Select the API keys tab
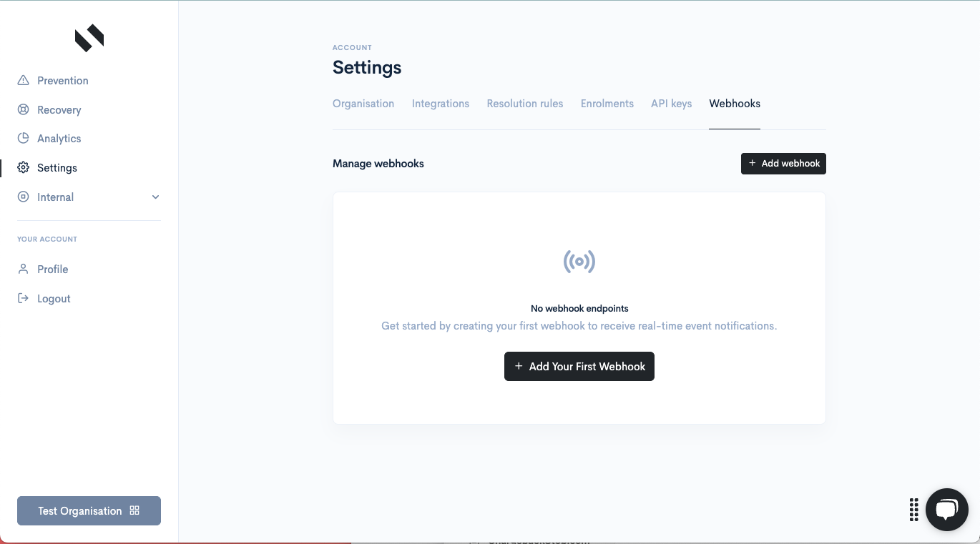The width and height of the screenshot is (980, 544). pyautogui.click(x=671, y=104)
